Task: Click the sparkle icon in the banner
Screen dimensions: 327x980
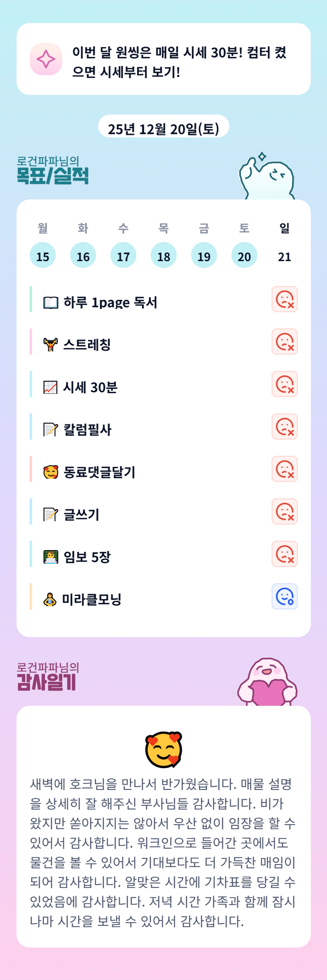Action: (46, 59)
